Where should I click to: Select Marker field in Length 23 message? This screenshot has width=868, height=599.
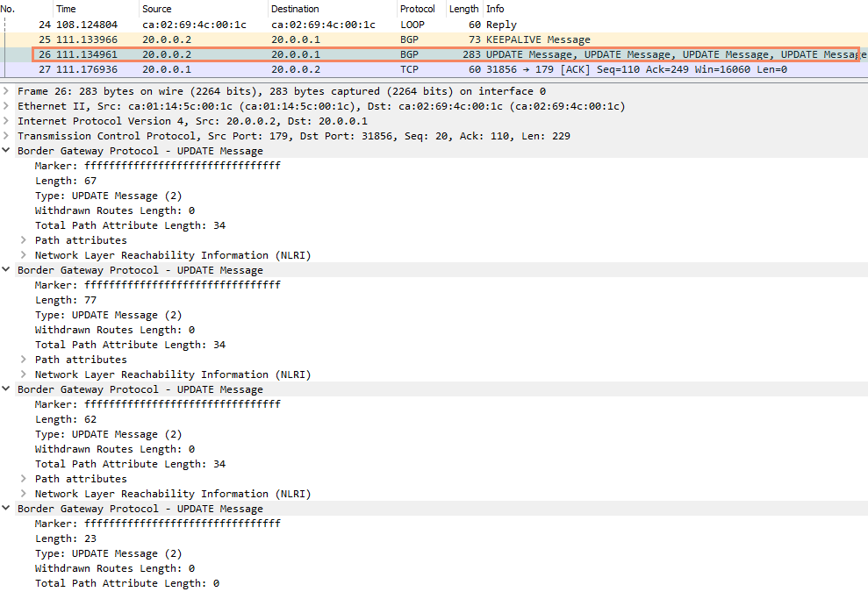(158, 524)
